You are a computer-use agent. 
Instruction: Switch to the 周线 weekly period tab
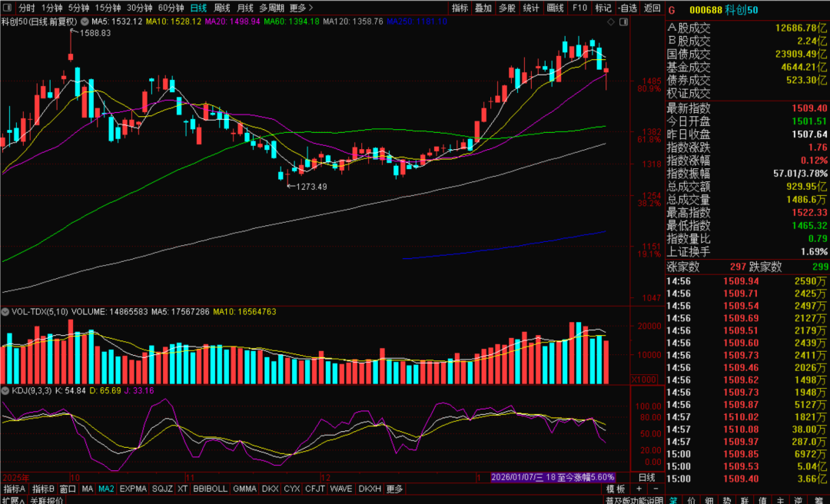[221, 8]
